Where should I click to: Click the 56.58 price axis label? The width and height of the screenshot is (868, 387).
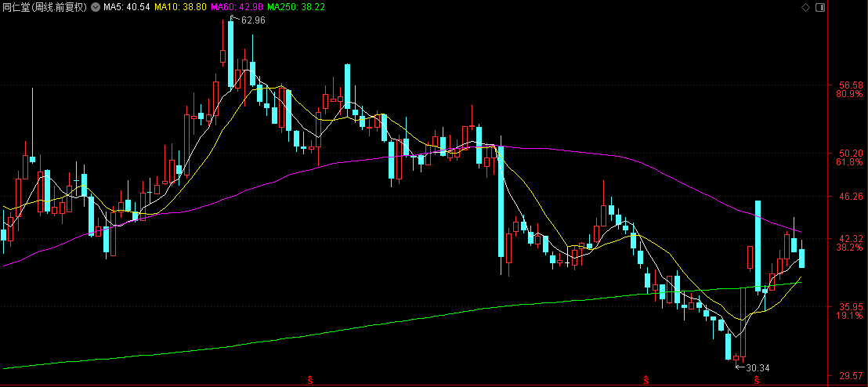coord(851,85)
